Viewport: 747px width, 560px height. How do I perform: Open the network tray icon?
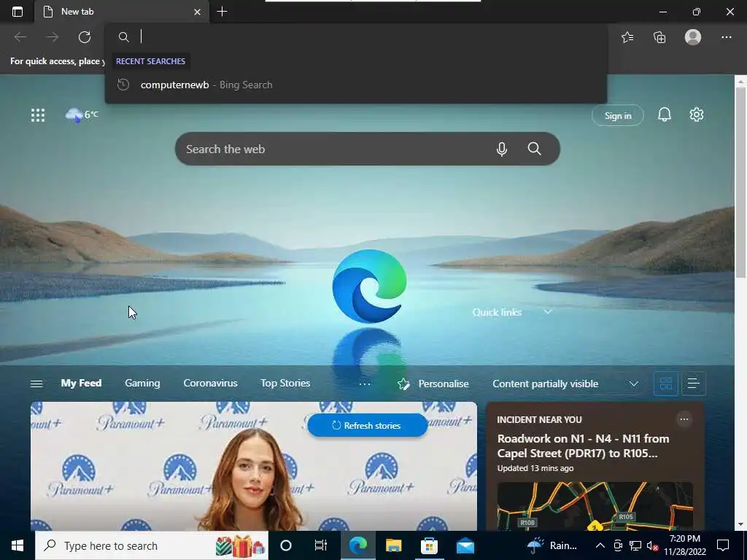coord(635,545)
